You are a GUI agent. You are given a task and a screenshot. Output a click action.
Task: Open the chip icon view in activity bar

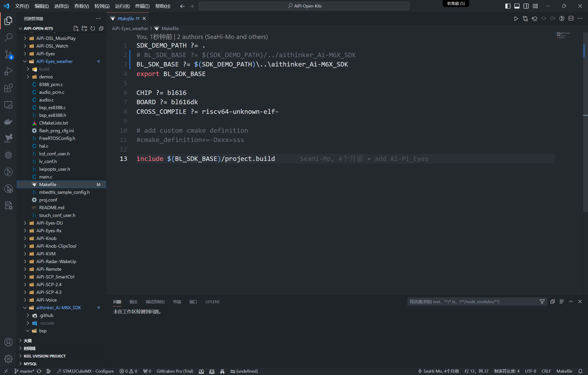click(x=8, y=155)
